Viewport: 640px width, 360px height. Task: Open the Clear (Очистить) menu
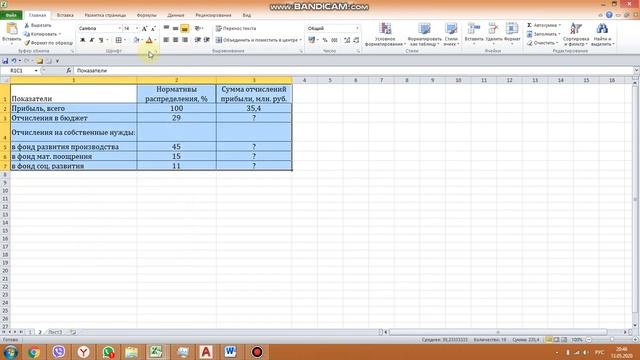(x=542, y=42)
